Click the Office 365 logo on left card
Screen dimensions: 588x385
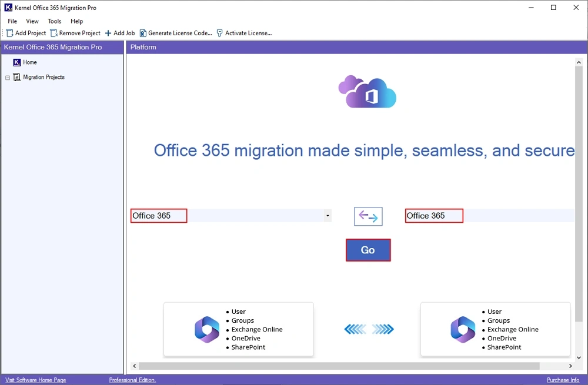point(206,329)
